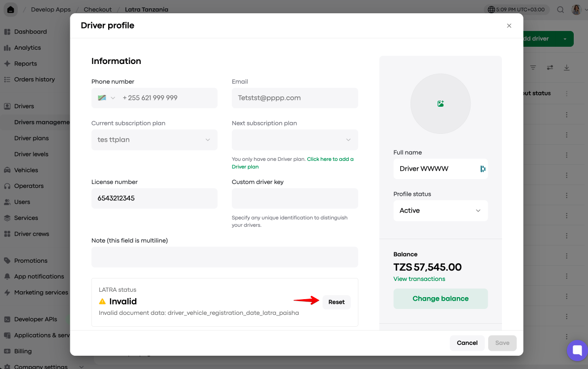Open Promotions in sidebar

point(31,261)
